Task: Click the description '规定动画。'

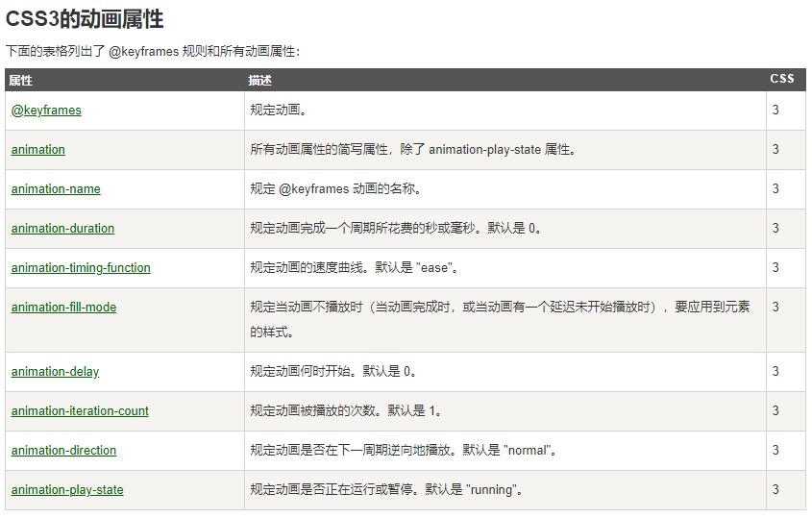Action: 278,110
